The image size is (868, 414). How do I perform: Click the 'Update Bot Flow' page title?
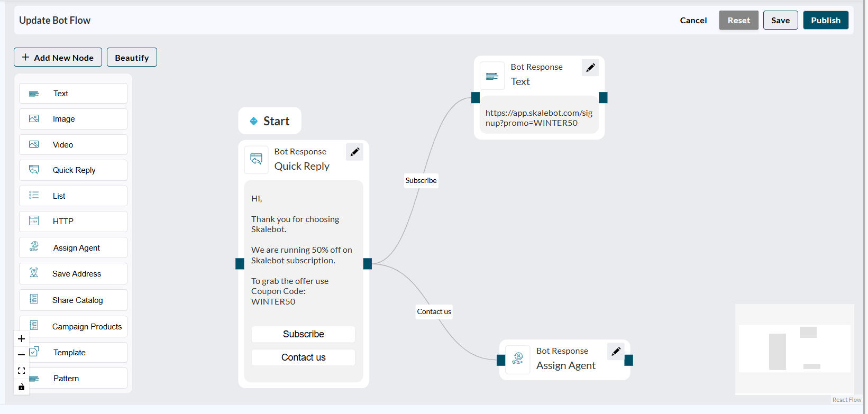coord(55,21)
